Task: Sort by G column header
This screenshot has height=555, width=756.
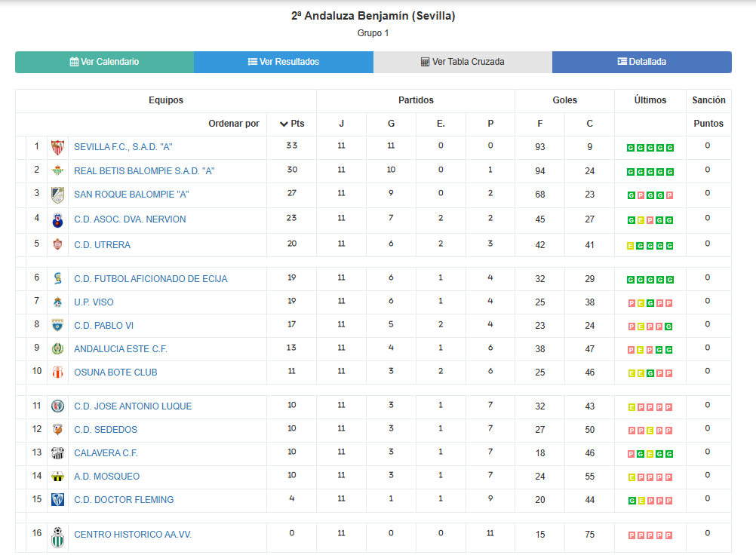Action: click(391, 124)
